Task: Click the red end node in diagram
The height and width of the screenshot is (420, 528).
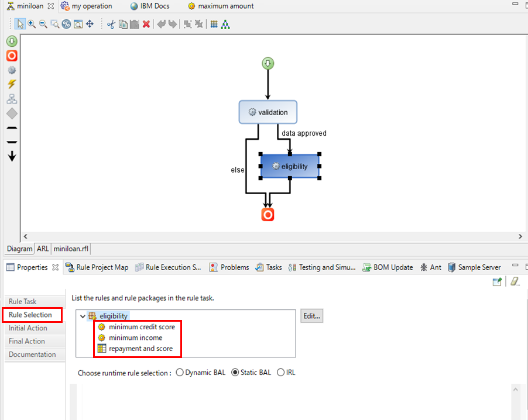Action: [268, 214]
